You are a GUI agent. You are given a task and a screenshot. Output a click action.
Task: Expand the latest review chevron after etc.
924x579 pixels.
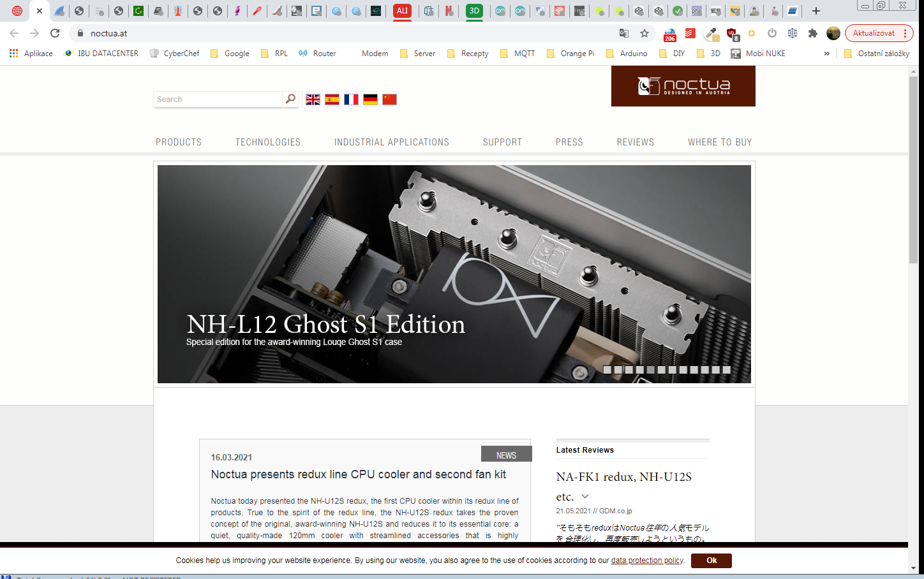(x=585, y=497)
